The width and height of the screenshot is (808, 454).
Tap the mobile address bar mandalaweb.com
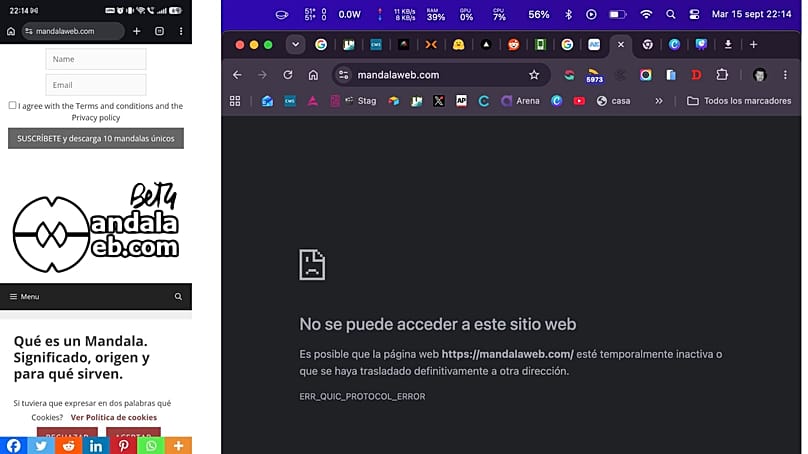(x=73, y=31)
